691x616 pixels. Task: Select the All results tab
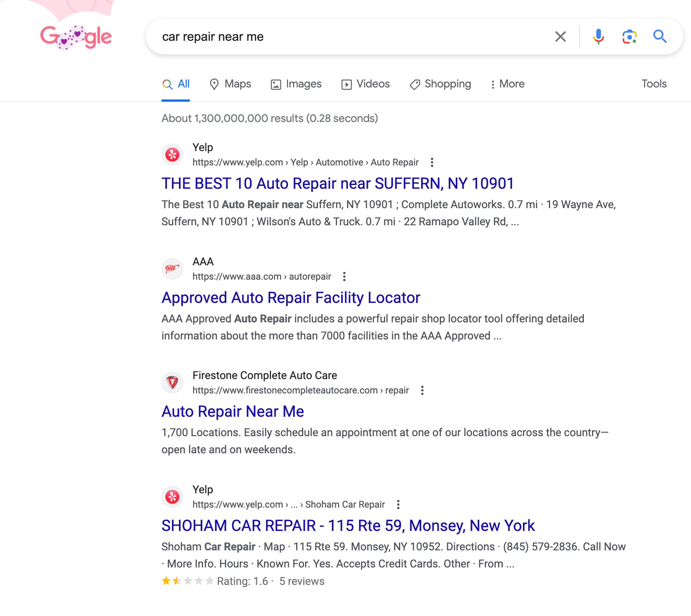click(x=176, y=84)
